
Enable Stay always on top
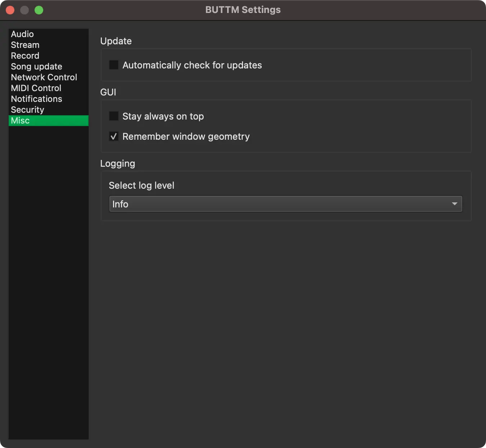(x=113, y=116)
